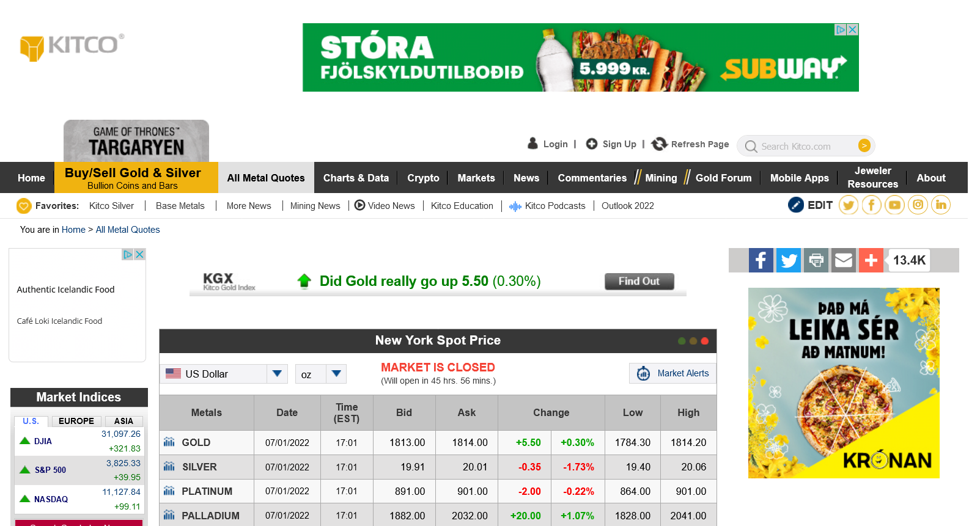Screen dimensions: 980x526
Task: Open the Charts & Data menu
Action: tap(356, 178)
